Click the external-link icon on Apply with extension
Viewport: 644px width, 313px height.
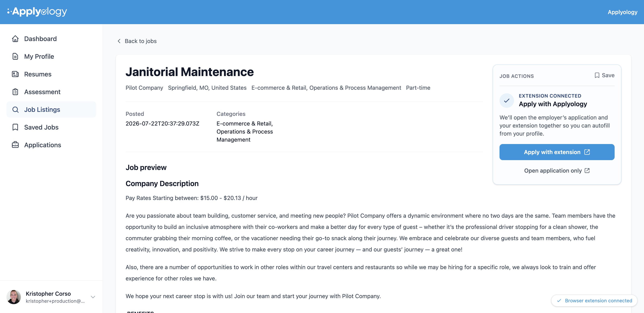pos(587,152)
